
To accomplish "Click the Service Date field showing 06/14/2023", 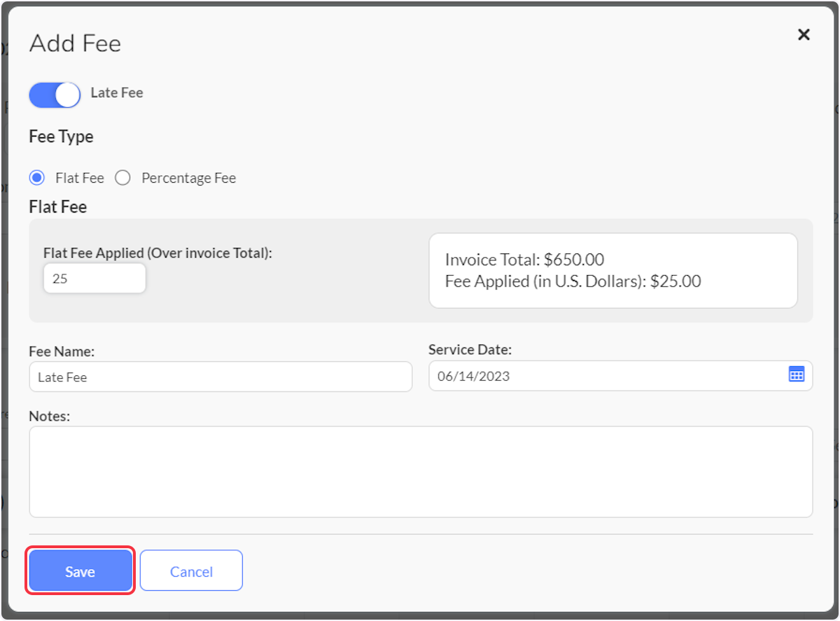I will tap(620, 376).
